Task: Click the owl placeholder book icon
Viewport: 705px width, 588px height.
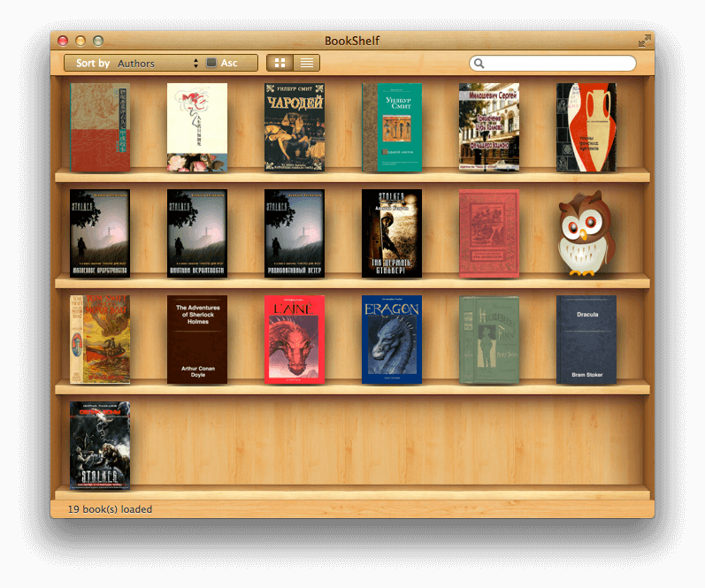Action: [x=586, y=233]
